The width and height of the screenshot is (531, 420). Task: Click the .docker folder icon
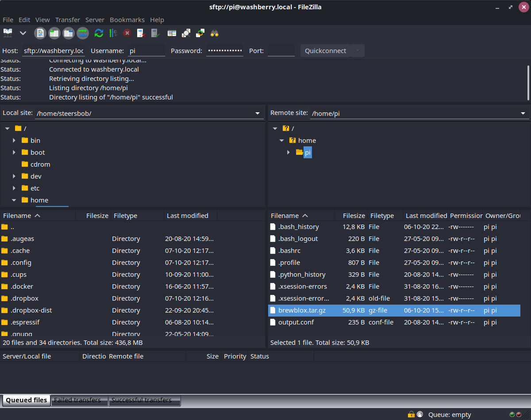click(5, 286)
